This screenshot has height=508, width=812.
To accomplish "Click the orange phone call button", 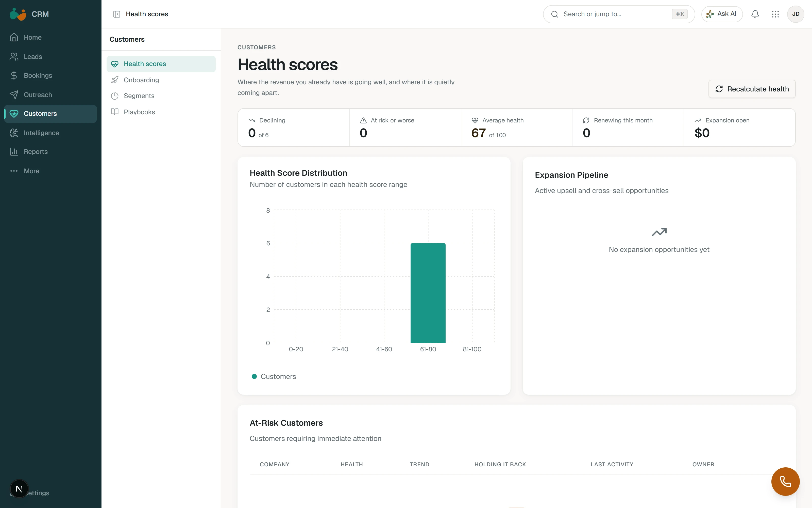I will tap(785, 482).
